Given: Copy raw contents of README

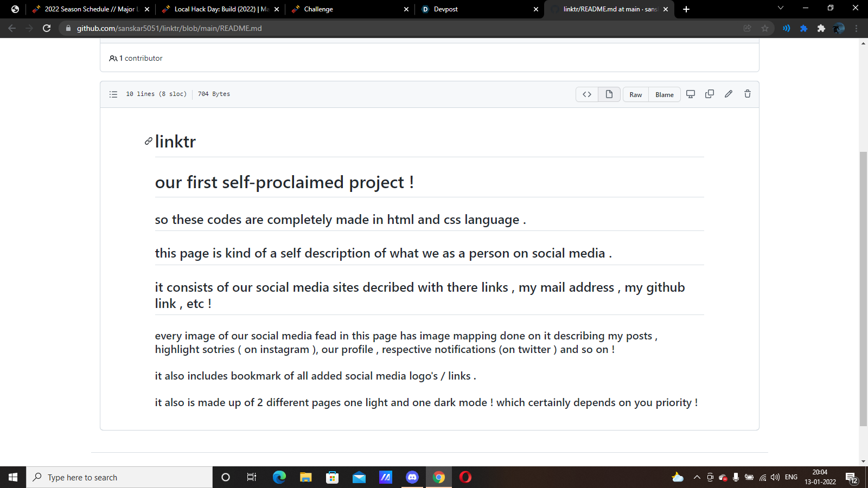Looking at the screenshot, I should tap(710, 94).
